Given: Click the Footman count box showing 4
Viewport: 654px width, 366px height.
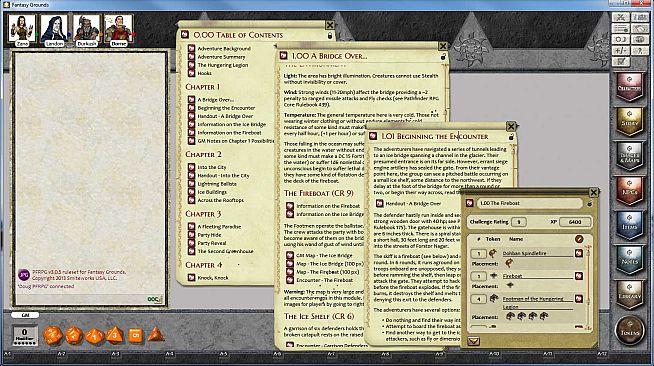Looking at the screenshot, I should point(478,299).
